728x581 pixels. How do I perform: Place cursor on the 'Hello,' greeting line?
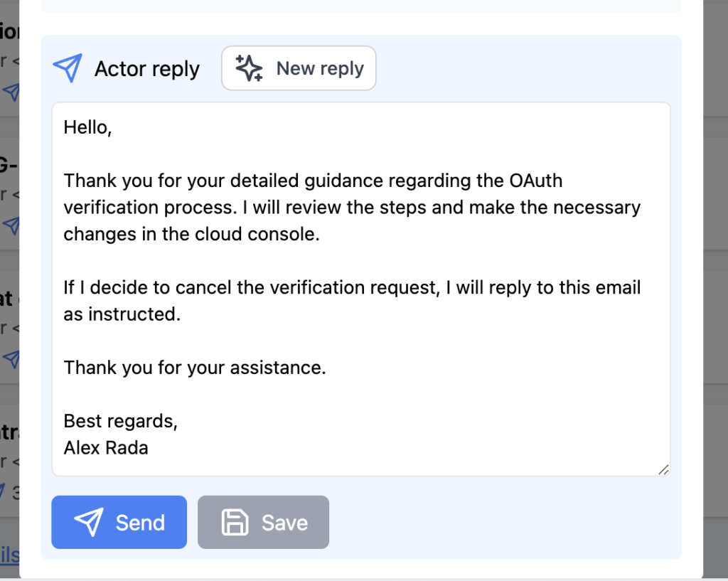pyautogui.click(x=87, y=127)
